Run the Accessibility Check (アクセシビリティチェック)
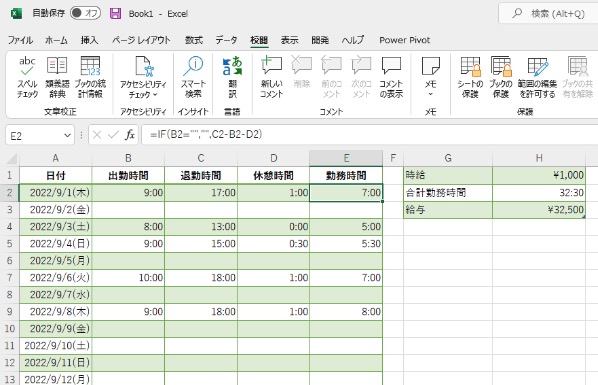The width and height of the screenshot is (598, 385). [x=143, y=77]
